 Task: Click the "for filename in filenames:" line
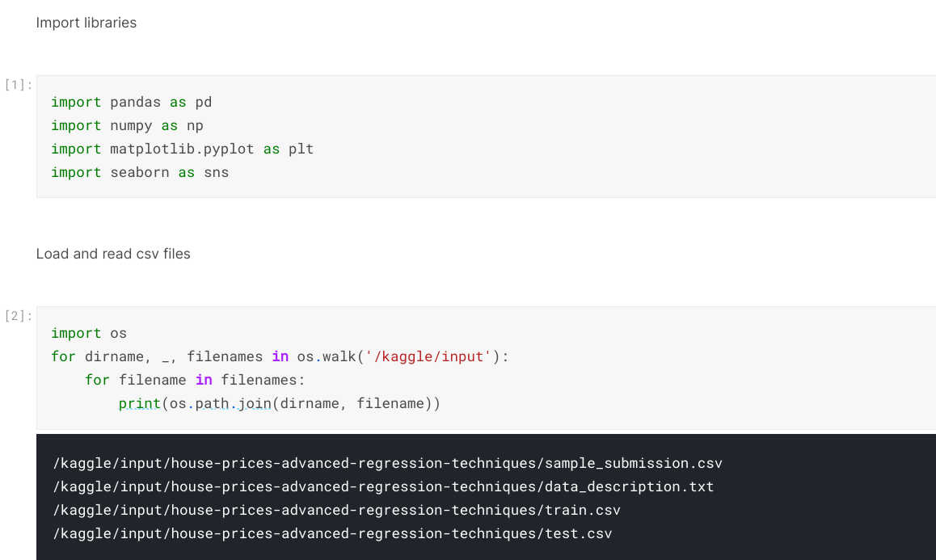pyautogui.click(x=195, y=380)
